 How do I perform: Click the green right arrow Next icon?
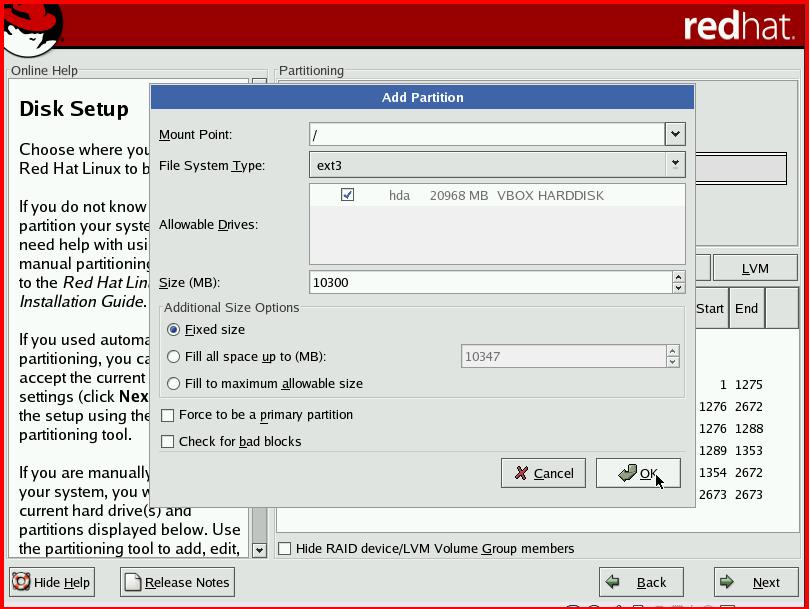click(726, 582)
